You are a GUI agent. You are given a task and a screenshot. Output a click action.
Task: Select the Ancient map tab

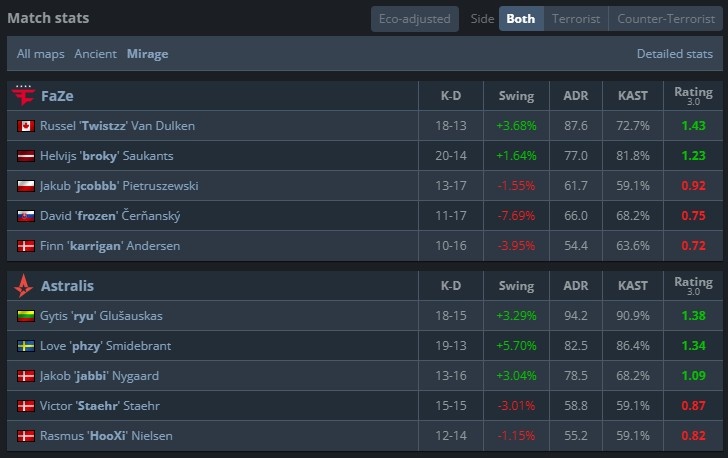tap(95, 54)
